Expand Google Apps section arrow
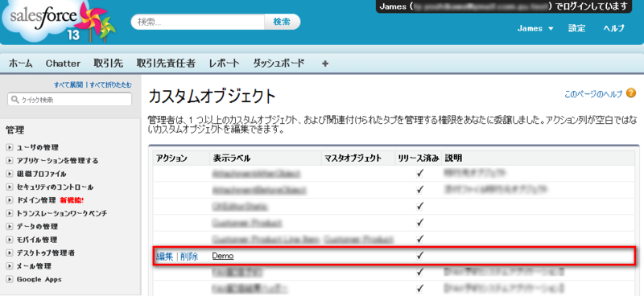This screenshot has width=644, height=296. tap(10, 280)
